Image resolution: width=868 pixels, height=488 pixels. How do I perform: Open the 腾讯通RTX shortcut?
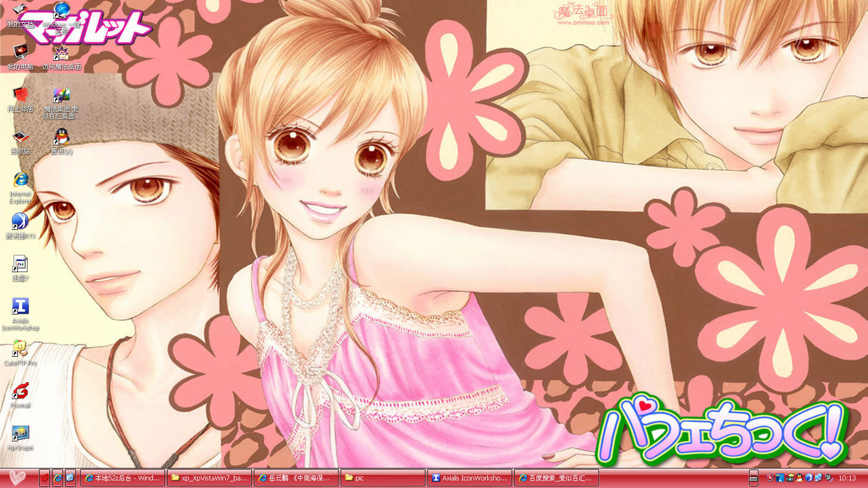tap(20, 226)
